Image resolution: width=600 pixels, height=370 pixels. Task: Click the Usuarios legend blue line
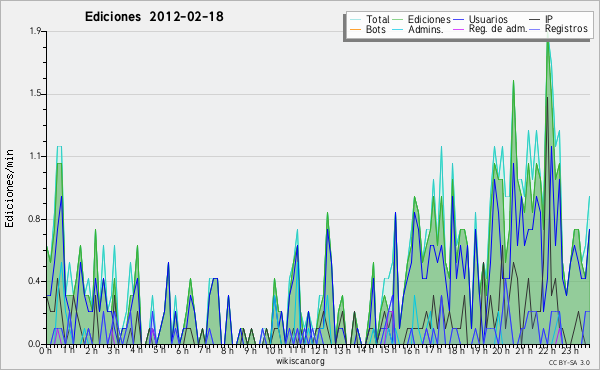pos(458,19)
